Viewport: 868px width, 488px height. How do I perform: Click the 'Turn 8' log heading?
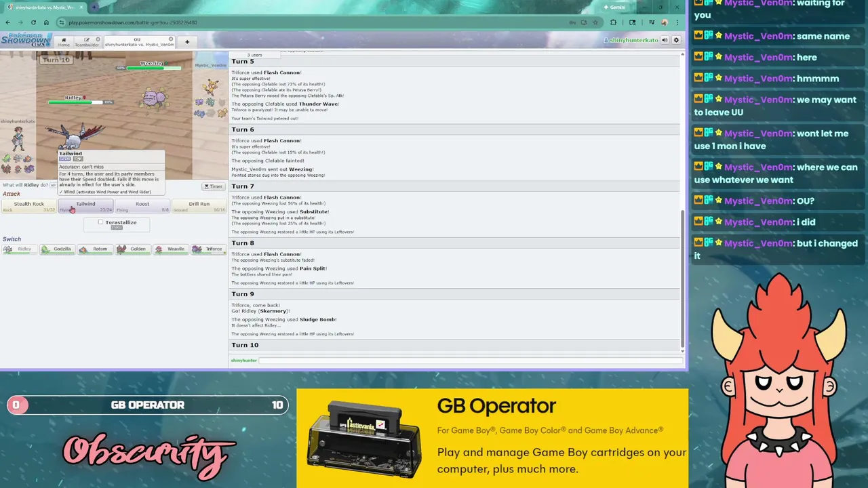243,243
